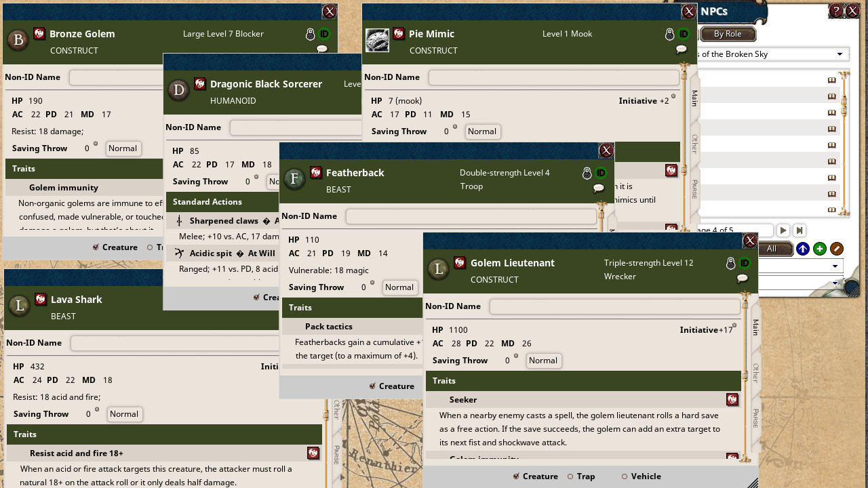Viewport: 868px width, 488px height.
Task: Open the 'of the Broken Sky' module dropdown
Action: tap(841, 54)
